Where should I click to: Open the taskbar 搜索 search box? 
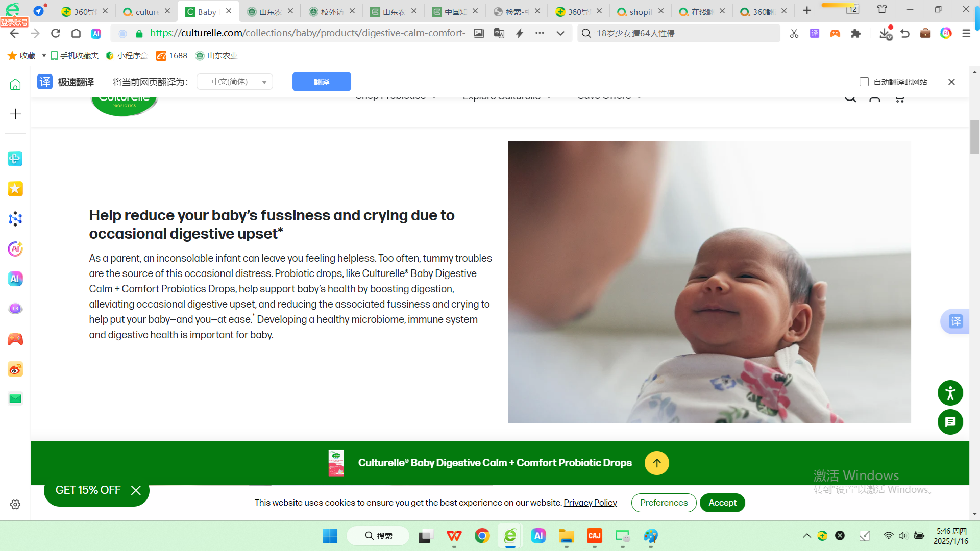[x=378, y=536]
